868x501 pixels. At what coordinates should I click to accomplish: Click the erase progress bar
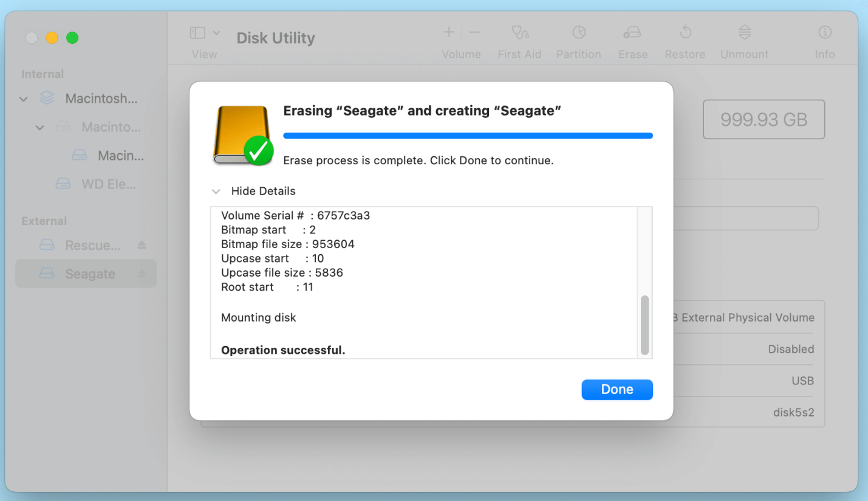(468, 136)
